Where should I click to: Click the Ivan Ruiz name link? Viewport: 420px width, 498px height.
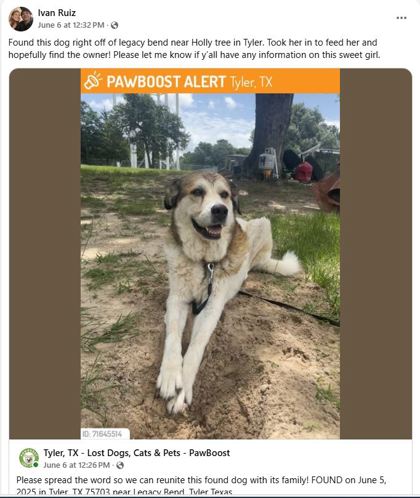[57, 13]
